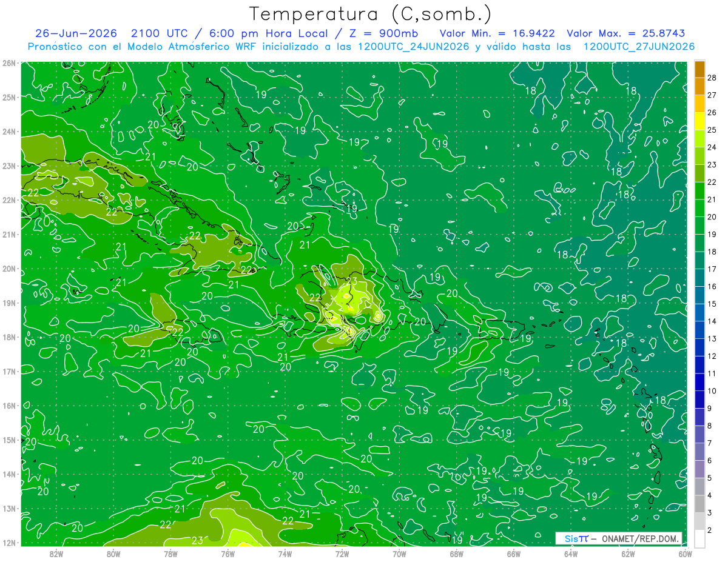
Task: Click the 72W longitude axis label
Action: click(342, 554)
